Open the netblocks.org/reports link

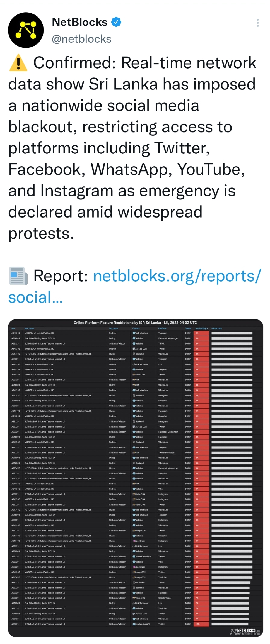pos(135,286)
